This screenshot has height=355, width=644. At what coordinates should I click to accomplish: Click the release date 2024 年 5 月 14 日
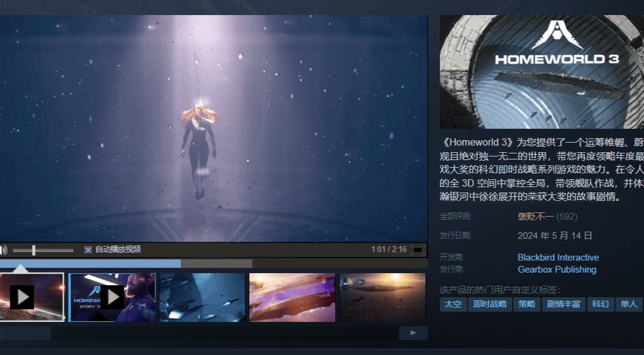[555, 236]
